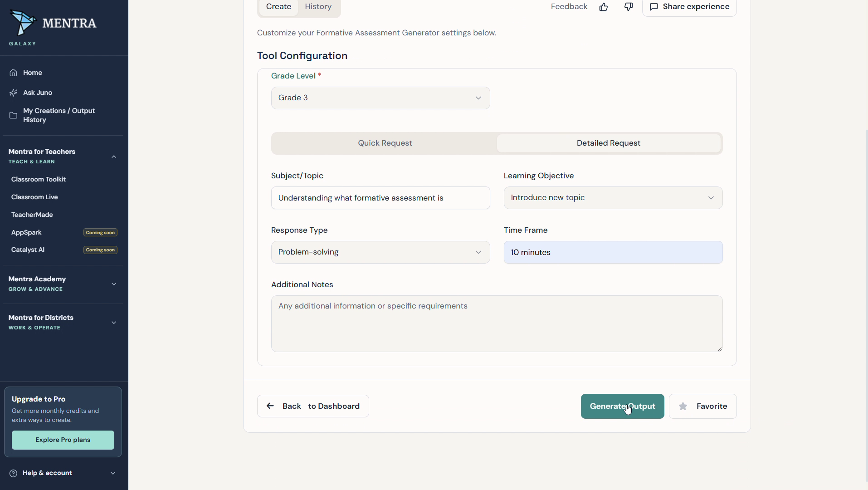Viewport: 868px width, 490px height.
Task: Click the Upgrade to Pro heading
Action: pos(39,399)
